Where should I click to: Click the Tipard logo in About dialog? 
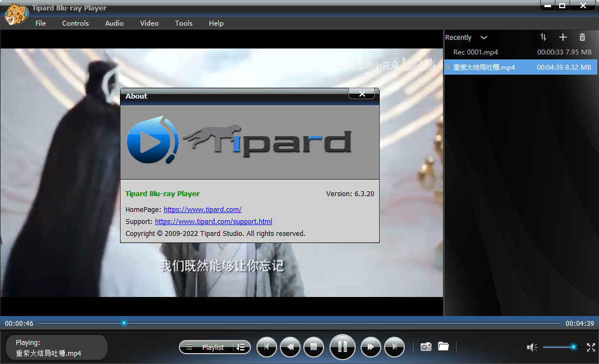tap(239, 141)
